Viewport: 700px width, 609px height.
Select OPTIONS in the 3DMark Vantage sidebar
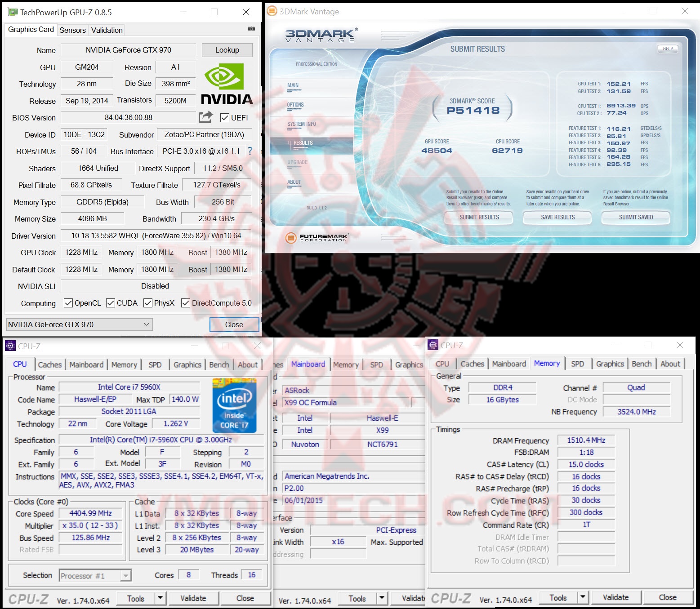[x=295, y=105]
